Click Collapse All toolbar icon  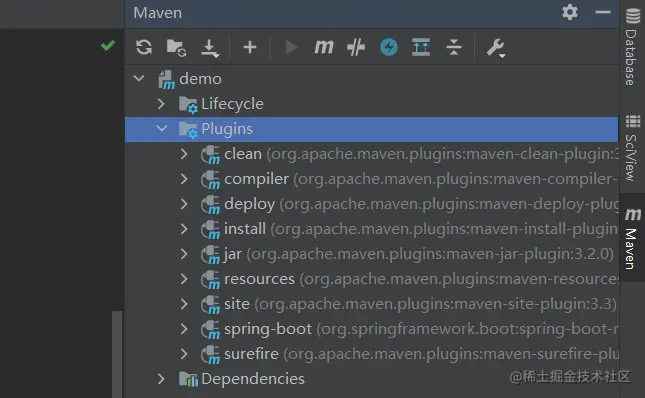point(454,47)
